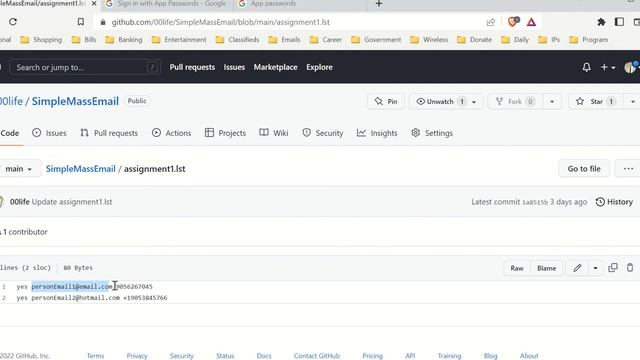Close the assignment1.lst browser tab
The width and height of the screenshot is (640, 360).
tap(94, 4)
